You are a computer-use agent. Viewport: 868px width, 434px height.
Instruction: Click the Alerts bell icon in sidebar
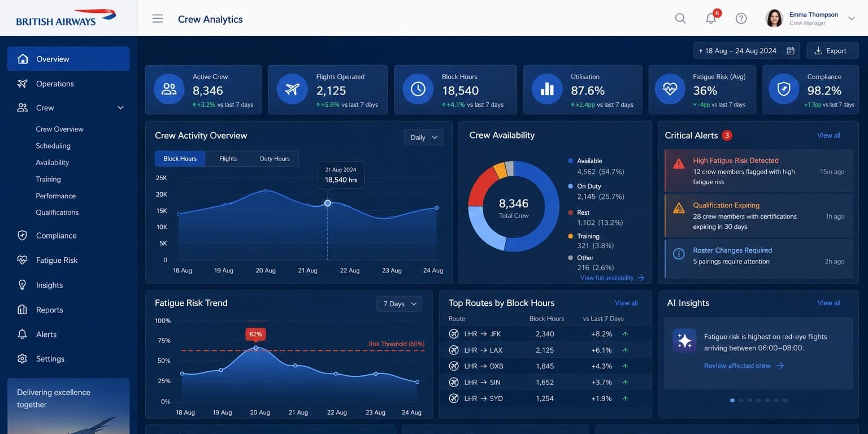[22, 334]
